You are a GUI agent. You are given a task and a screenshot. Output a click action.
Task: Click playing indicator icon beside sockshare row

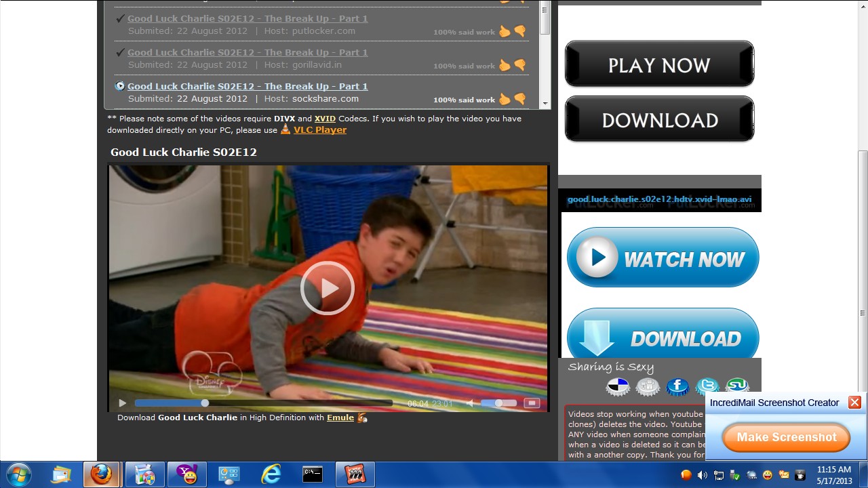(120, 86)
